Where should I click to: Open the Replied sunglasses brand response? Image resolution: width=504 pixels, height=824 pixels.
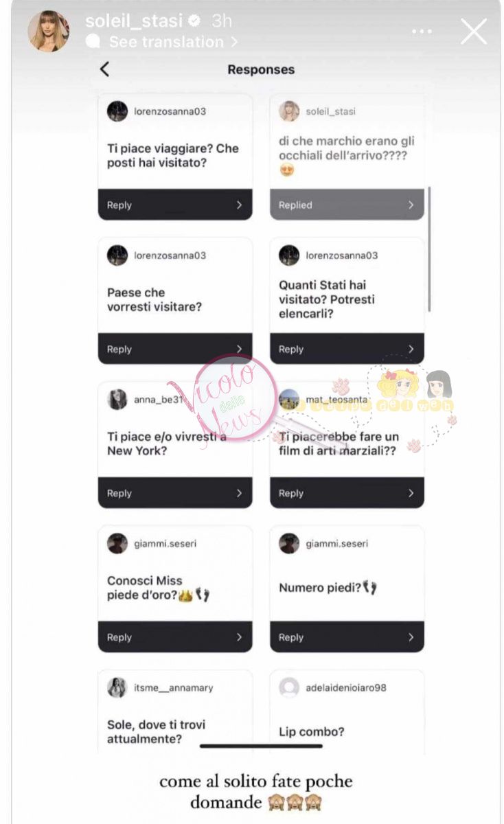347,205
